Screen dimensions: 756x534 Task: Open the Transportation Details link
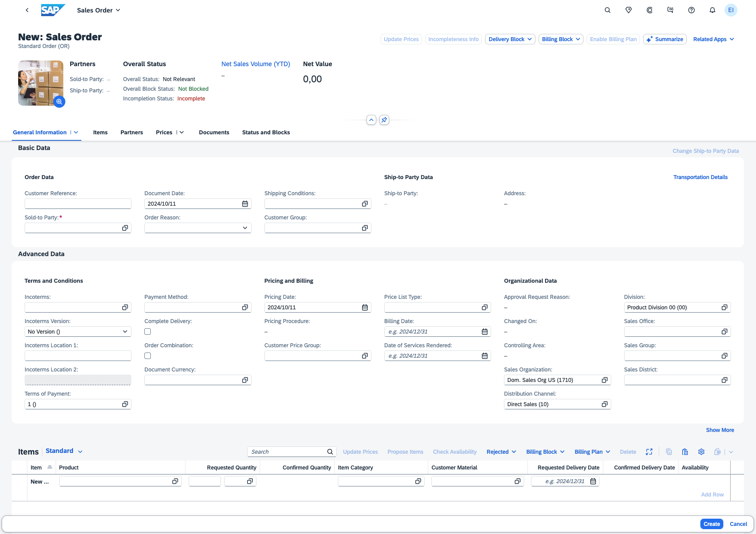700,177
